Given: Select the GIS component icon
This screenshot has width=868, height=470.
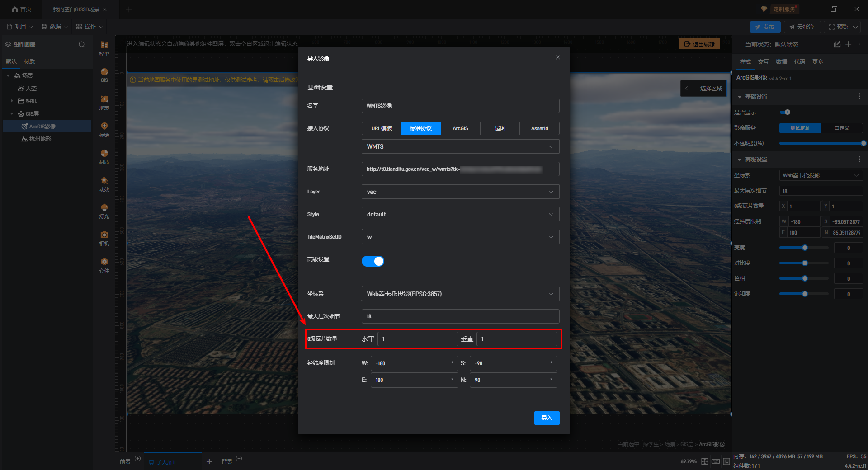Looking at the screenshot, I should 104,72.
